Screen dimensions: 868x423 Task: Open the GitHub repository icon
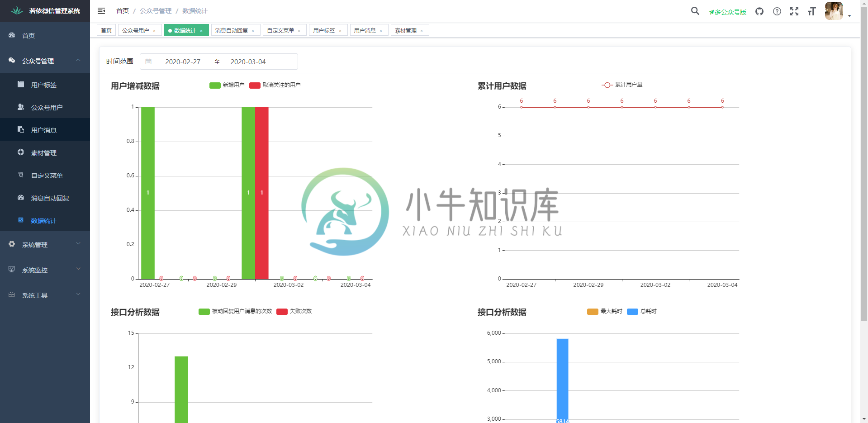(x=759, y=11)
